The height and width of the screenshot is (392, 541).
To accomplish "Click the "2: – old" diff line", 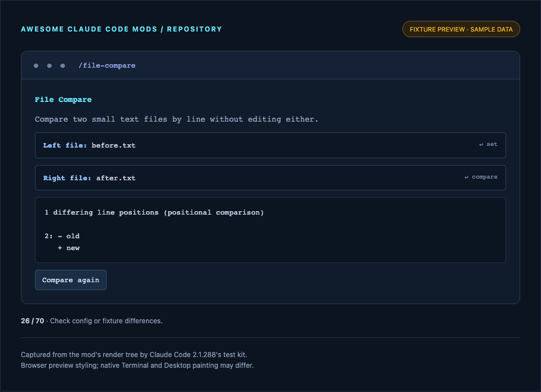I will click(62, 236).
